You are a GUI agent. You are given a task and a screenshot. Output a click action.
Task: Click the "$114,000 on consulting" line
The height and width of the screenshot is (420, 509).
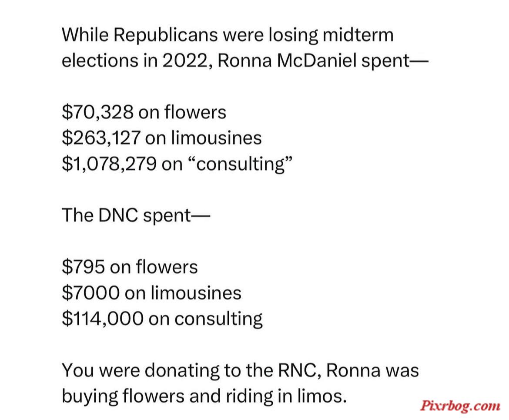click(162, 318)
